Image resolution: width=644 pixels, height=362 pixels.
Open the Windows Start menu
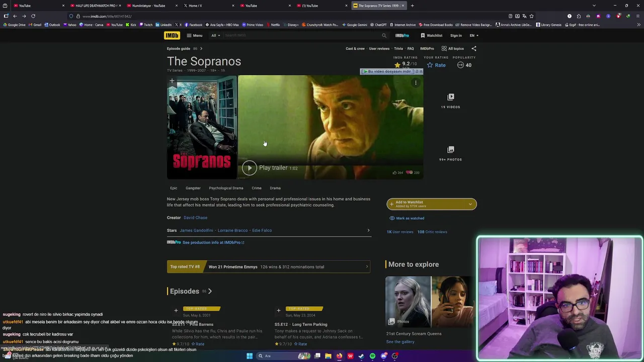click(x=249, y=356)
